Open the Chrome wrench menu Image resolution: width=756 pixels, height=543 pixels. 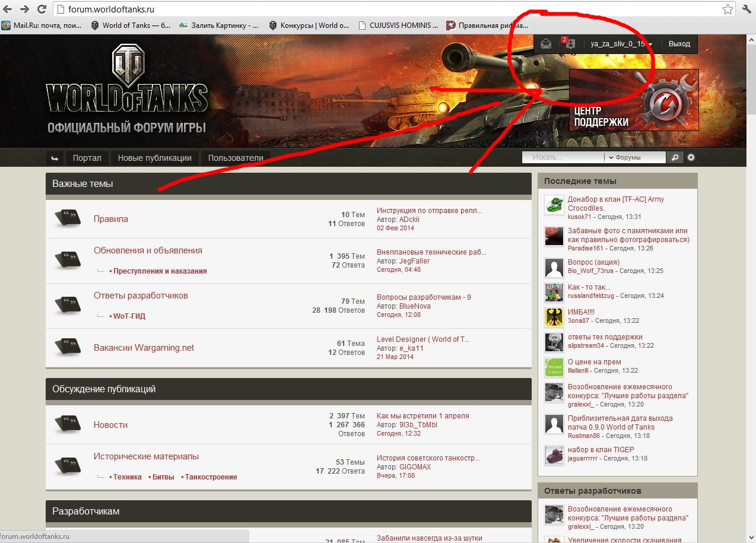(x=747, y=9)
